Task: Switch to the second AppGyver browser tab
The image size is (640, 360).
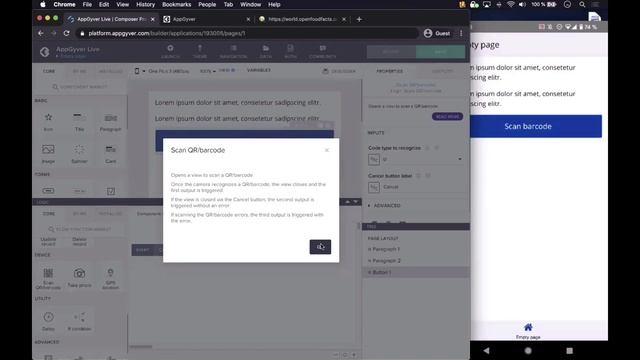Action: (206, 19)
